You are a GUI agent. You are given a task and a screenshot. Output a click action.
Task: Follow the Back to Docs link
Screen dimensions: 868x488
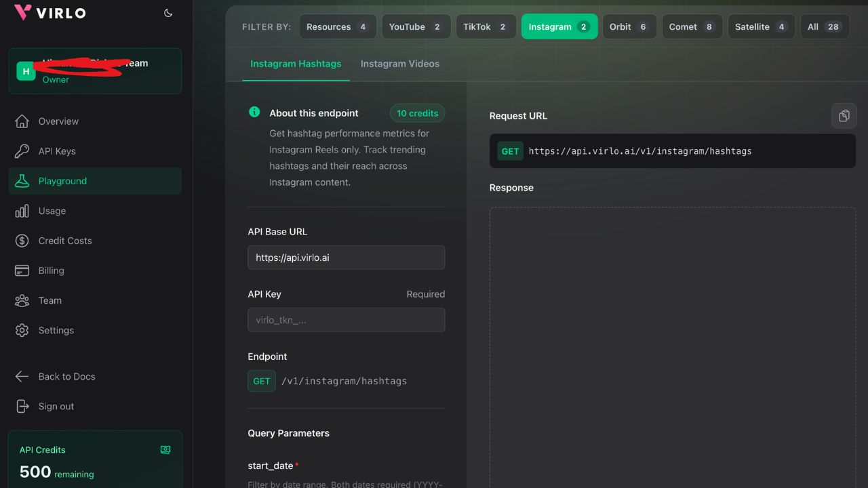pyautogui.click(x=95, y=376)
